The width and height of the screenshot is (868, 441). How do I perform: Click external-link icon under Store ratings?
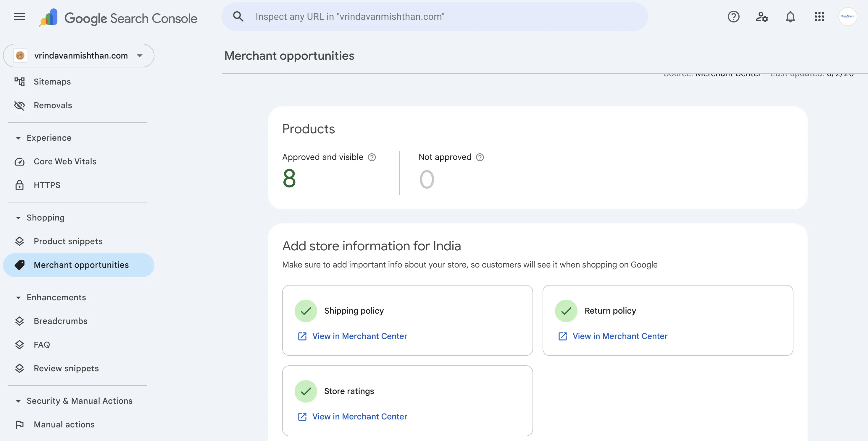(302, 417)
